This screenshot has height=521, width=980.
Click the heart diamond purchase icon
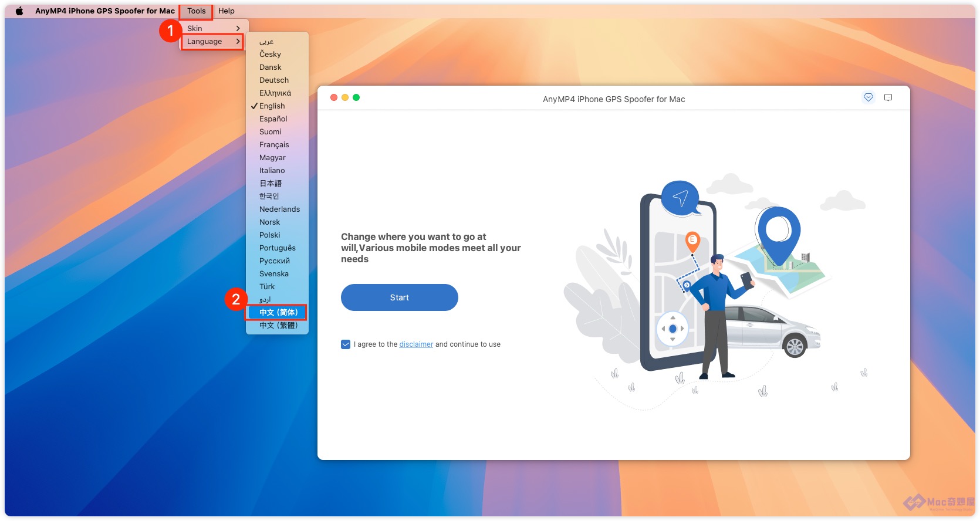[869, 97]
